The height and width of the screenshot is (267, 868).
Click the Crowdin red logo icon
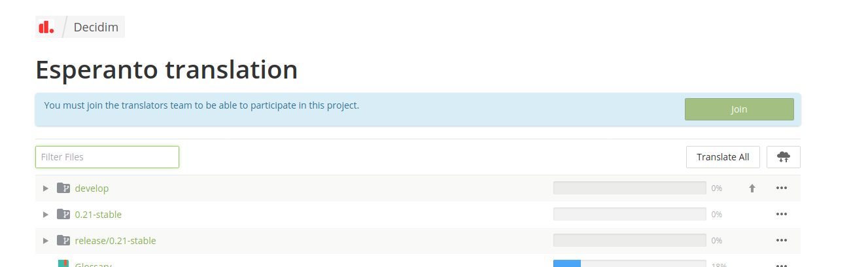pos(46,27)
